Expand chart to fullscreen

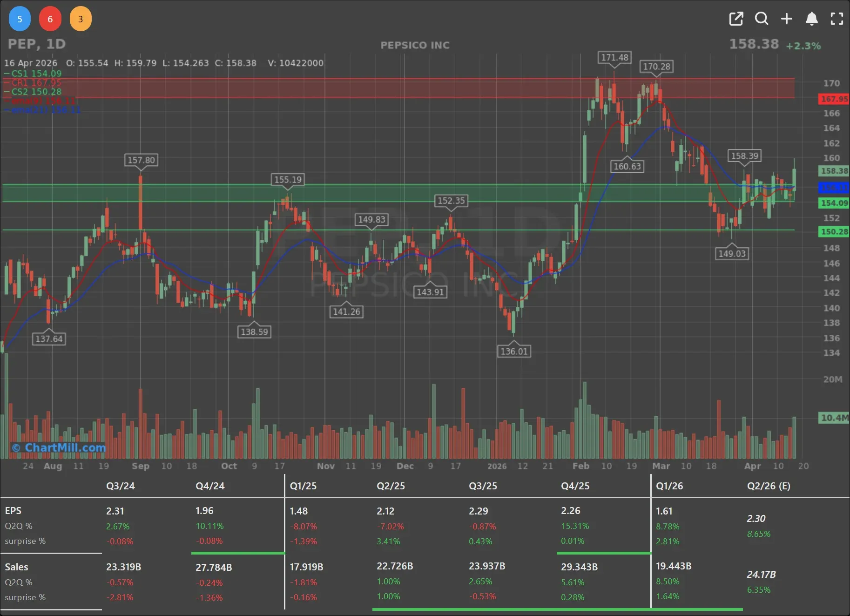[x=837, y=19]
